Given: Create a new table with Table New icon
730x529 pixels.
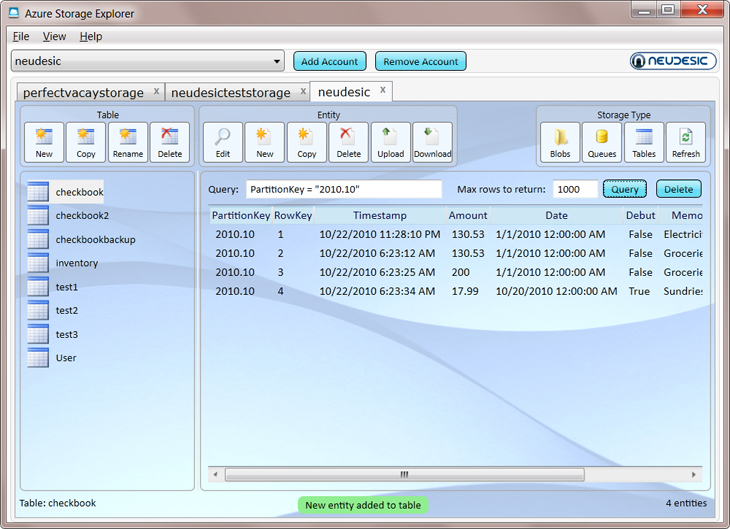Looking at the screenshot, I should (x=44, y=142).
